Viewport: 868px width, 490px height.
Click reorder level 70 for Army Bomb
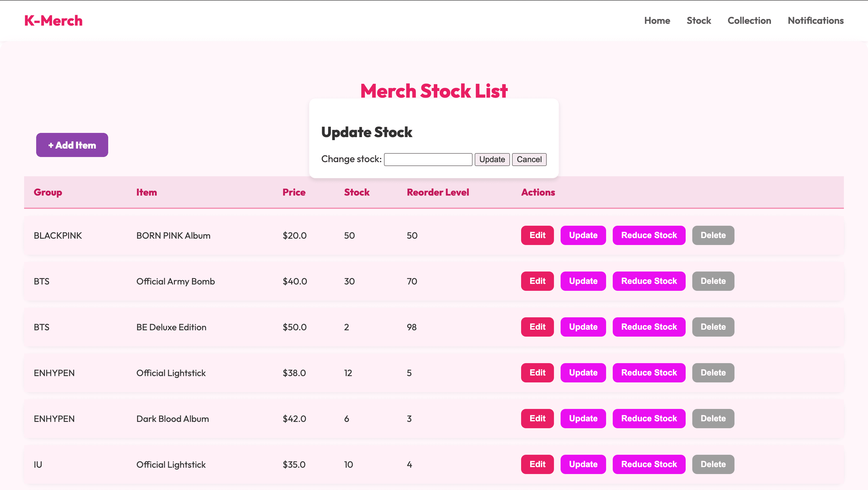pos(412,281)
